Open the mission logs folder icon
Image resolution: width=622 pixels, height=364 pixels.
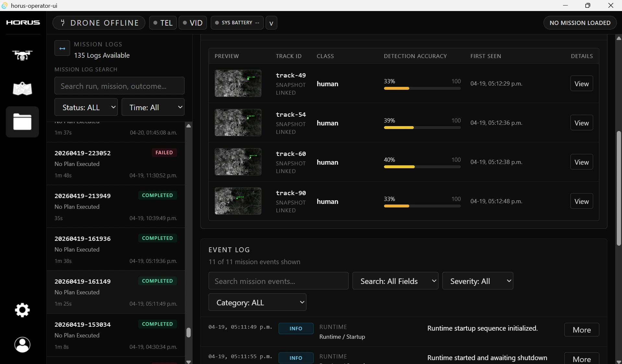pos(22,122)
